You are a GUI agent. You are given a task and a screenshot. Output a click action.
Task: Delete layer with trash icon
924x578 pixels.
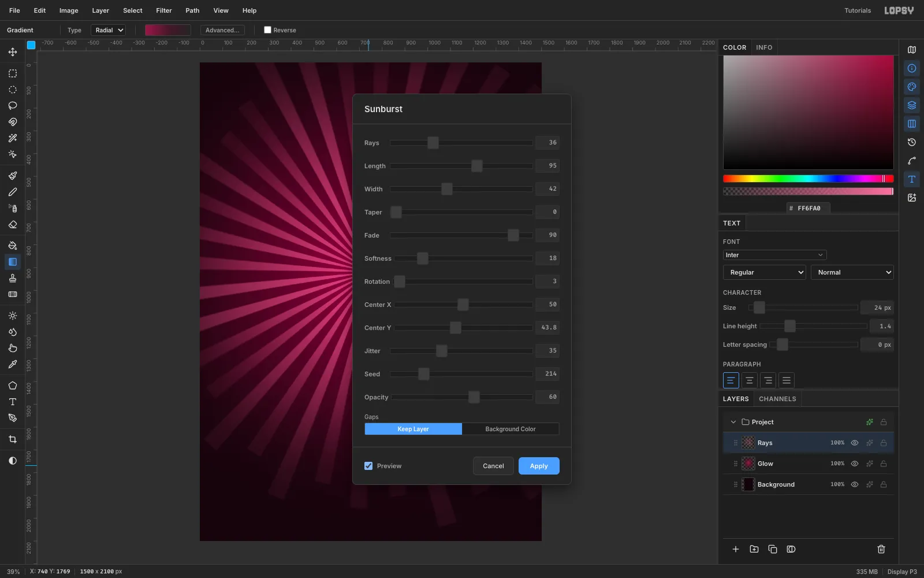pyautogui.click(x=881, y=549)
